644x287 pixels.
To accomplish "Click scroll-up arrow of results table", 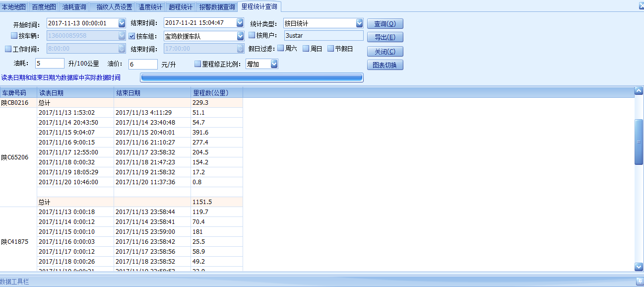I will (x=639, y=91).
